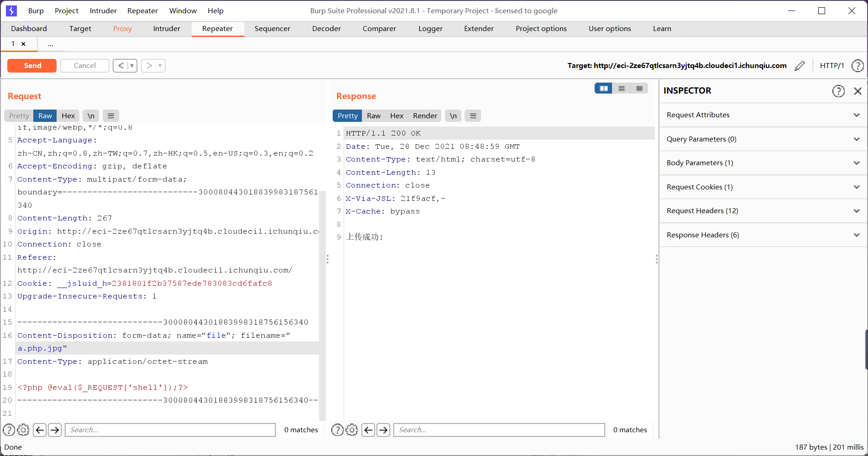Expand Request Headers (12) section

click(x=763, y=211)
